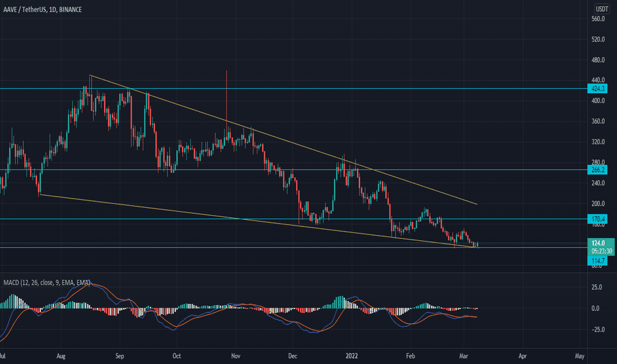617x364 pixels.
Task: Click the 2022 label on time axis
Action: (352, 356)
